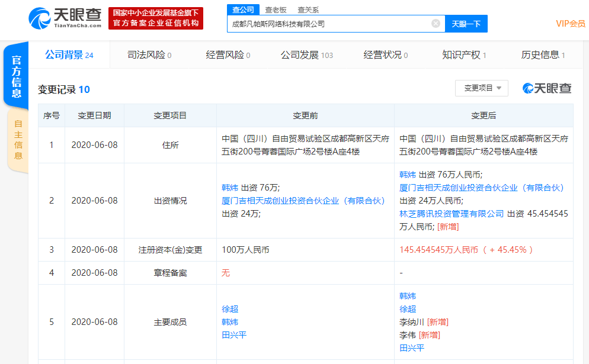Open the 司法风险 tab
This screenshot has width=589, height=364.
[x=149, y=55]
